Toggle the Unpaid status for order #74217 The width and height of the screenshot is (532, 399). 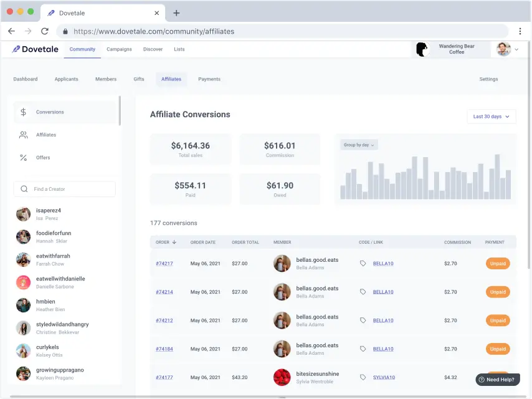[497, 264]
